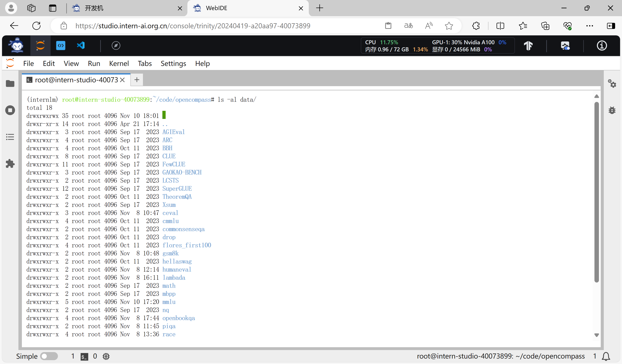Viewport: 622px width, 364px height.
Task: Open browser essentials heart icon
Action: point(568,26)
